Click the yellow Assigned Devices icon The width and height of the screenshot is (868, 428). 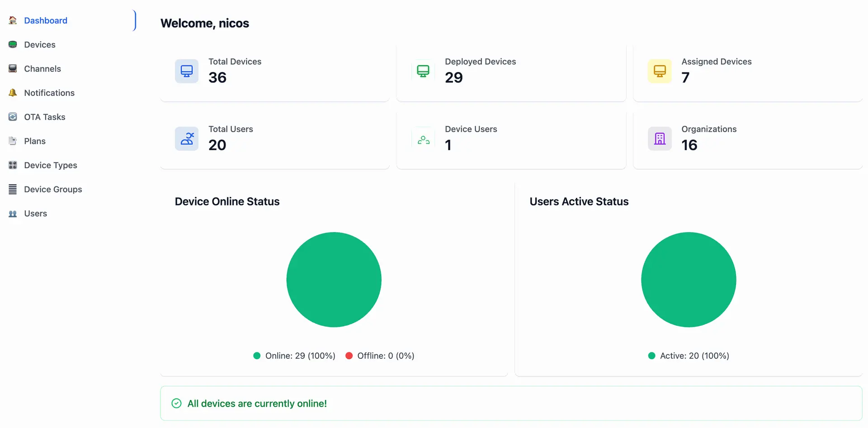pos(660,71)
